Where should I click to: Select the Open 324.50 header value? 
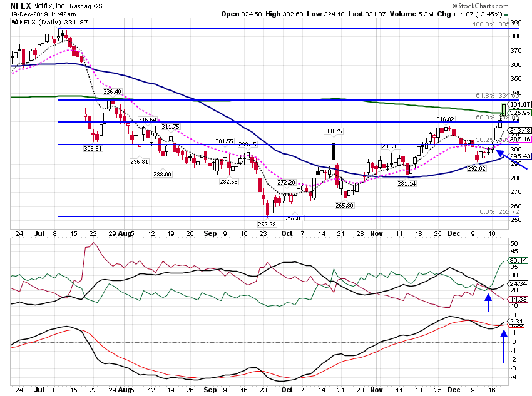click(x=242, y=14)
